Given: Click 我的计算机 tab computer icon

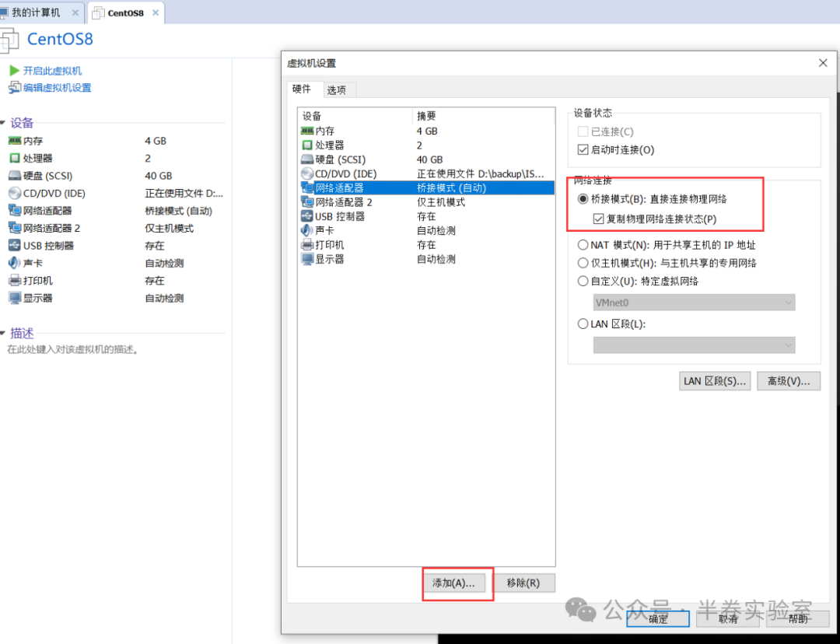Looking at the screenshot, I should (x=4, y=12).
